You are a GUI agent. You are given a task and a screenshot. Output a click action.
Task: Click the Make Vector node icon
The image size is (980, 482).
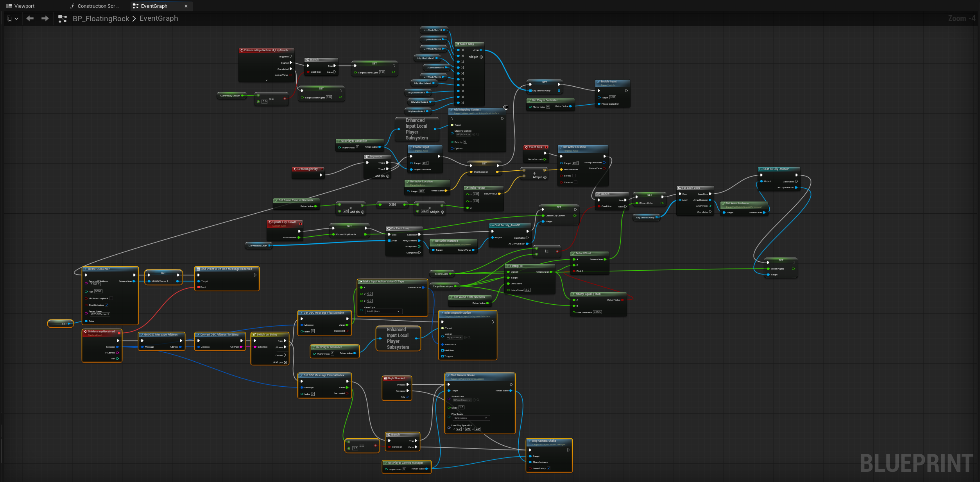[x=467, y=188]
